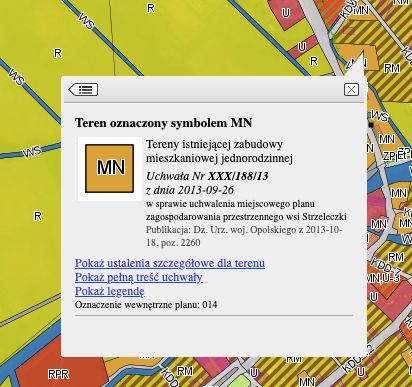Open 'Pokaż legendę' link
The image size is (412, 387).
[110, 291]
